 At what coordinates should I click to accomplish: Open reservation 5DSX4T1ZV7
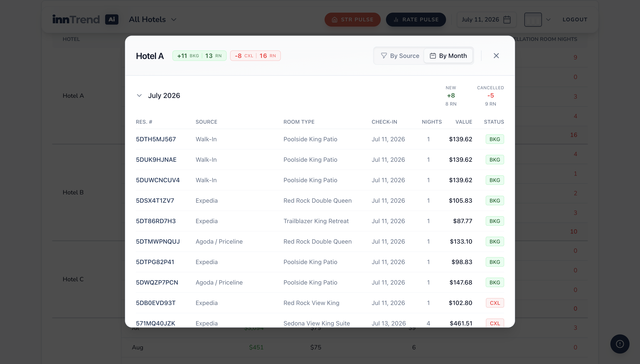pos(155,201)
